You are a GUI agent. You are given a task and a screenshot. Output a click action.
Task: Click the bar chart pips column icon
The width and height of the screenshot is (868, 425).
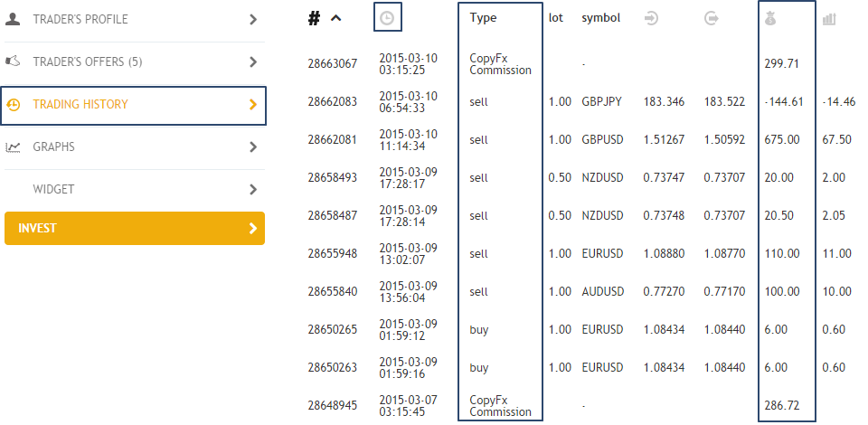pos(829,19)
